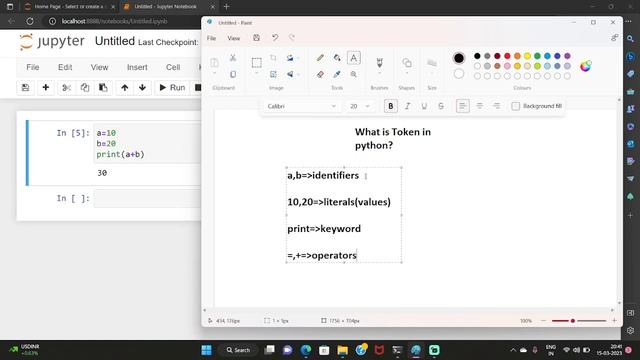640x360 pixels.
Task: Expand the Brushes dropdown arrow
Action: [379, 74]
